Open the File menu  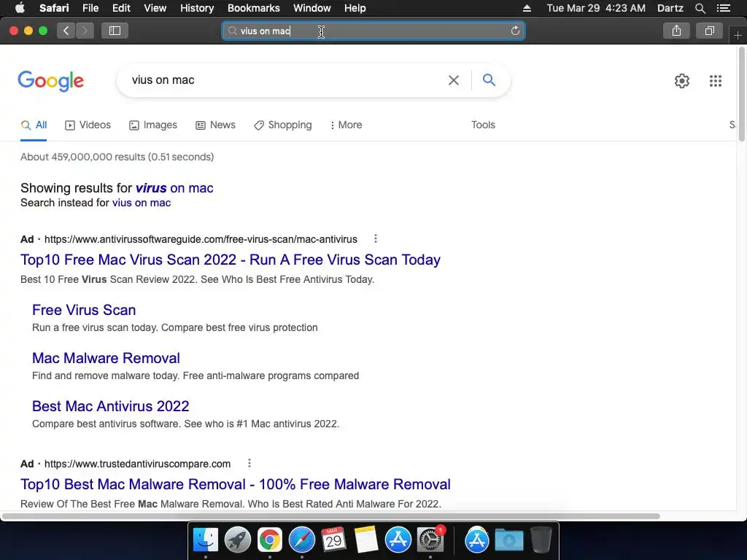[x=90, y=8]
